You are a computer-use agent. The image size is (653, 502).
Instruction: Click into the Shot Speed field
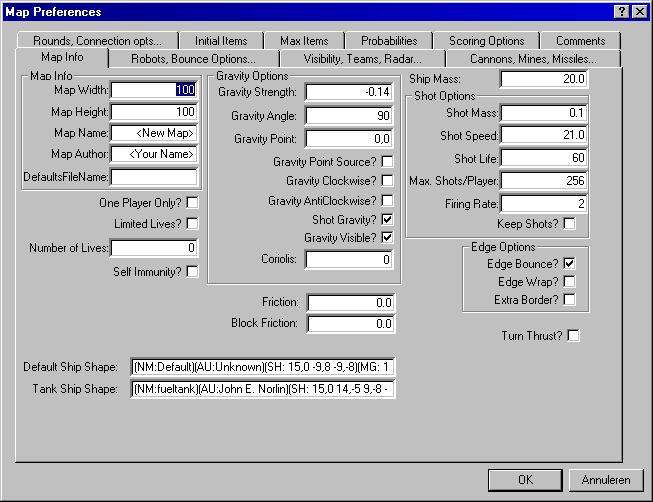click(543, 136)
